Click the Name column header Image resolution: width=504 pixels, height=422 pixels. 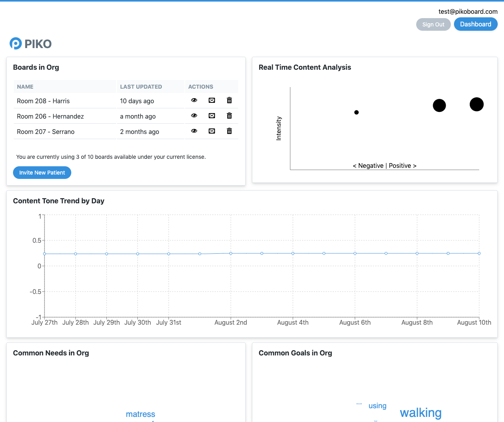[x=25, y=87]
